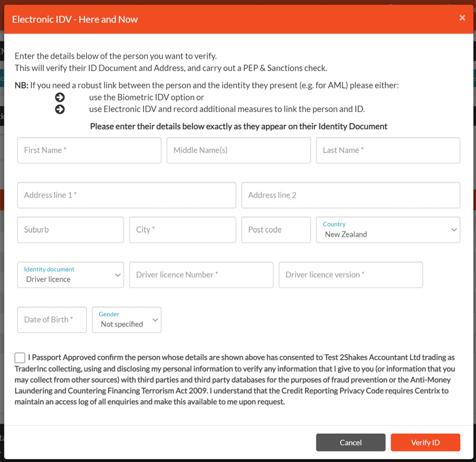This screenshot has width=476, height=462.
Task: Tick the consent confirmation checkbox
Action: tap(20, 358)
